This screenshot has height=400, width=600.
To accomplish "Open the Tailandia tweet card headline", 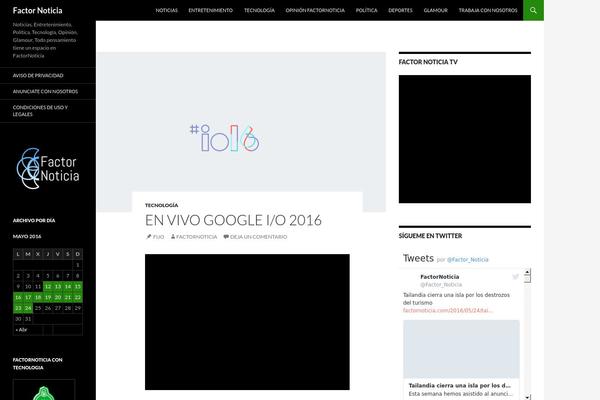I will pos(459,385).
